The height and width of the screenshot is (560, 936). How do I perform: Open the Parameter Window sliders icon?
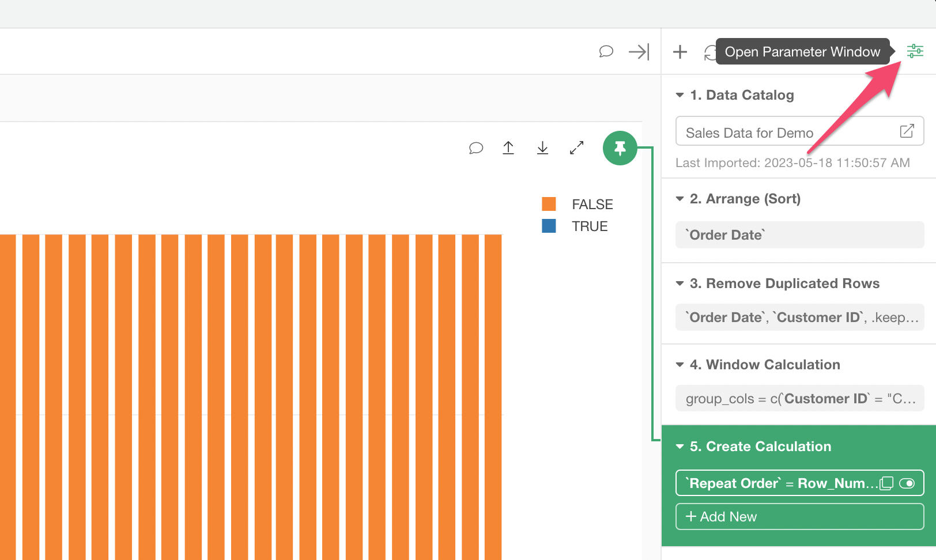pyautogui.click(x=915, y=51)
